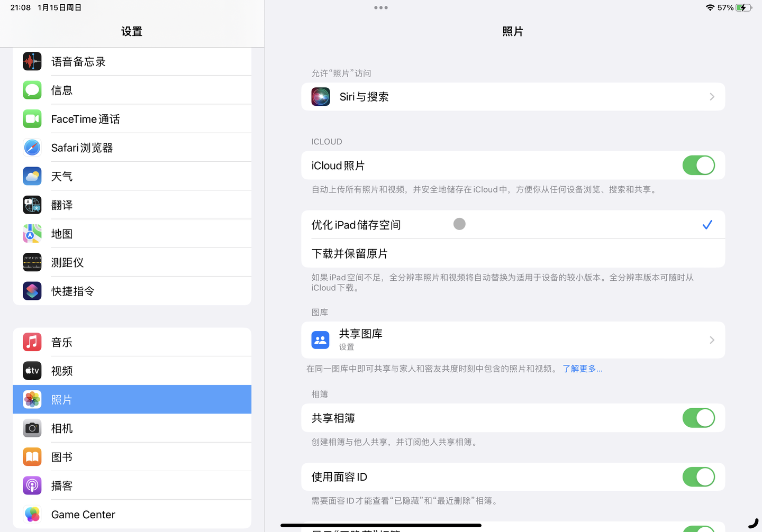Turn off 共享相簿 sharing

[x=698, y=418]
